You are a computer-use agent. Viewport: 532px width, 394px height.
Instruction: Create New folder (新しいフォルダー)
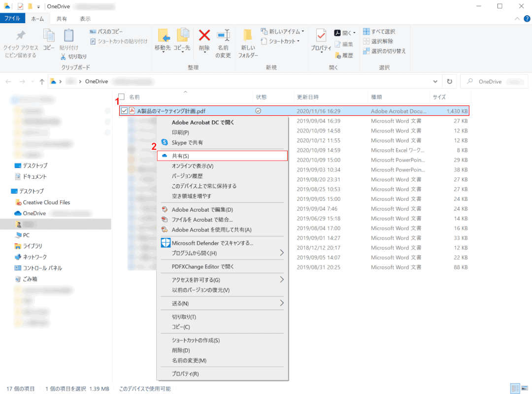coord(248,43)
